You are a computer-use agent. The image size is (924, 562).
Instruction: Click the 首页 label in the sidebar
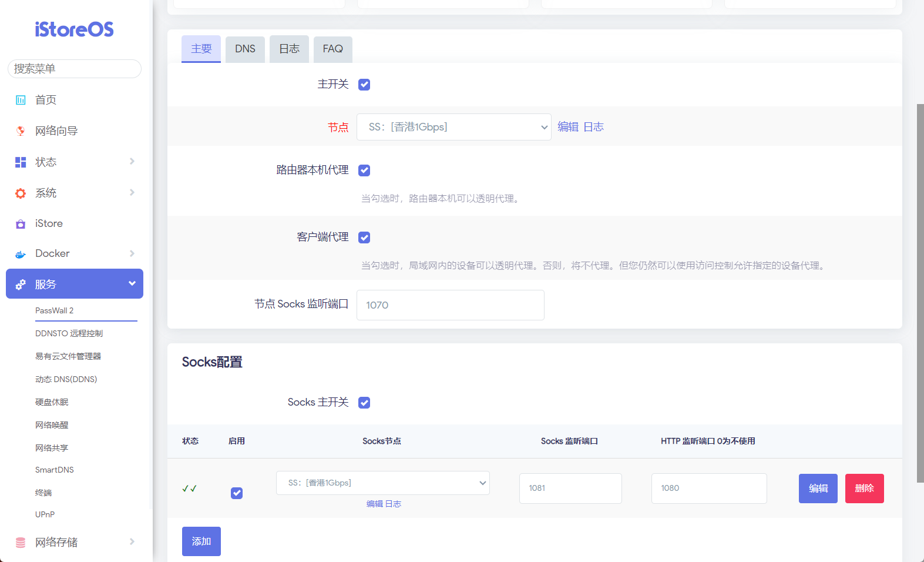click(x=46, y=100)
